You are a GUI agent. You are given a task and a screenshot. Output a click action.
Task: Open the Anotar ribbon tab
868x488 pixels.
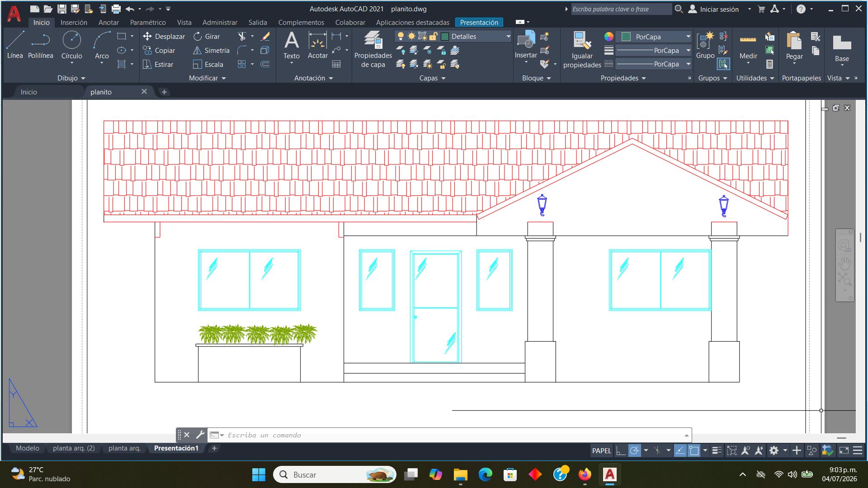coord(108,22)
